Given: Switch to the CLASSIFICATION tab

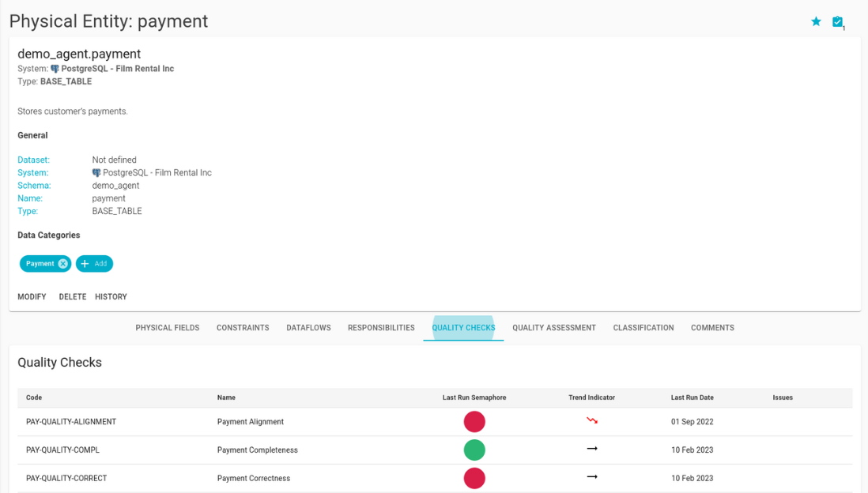Looking at the screenshot, I should point(643,328).
